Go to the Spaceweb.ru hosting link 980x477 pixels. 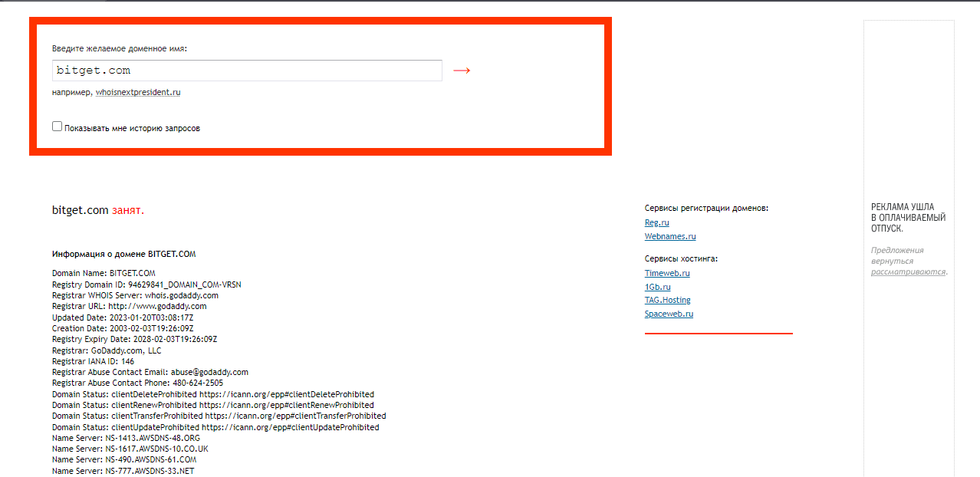coord(669,314)
